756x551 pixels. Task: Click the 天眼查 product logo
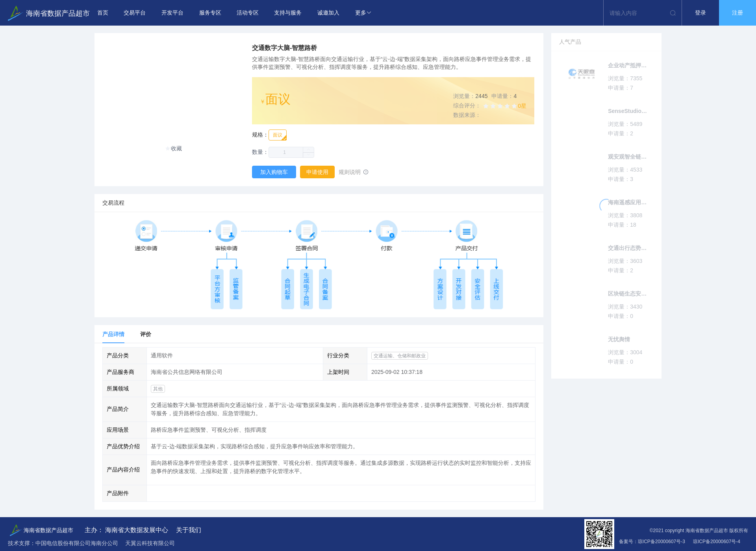pyautogui.click(x=582, y=74)
